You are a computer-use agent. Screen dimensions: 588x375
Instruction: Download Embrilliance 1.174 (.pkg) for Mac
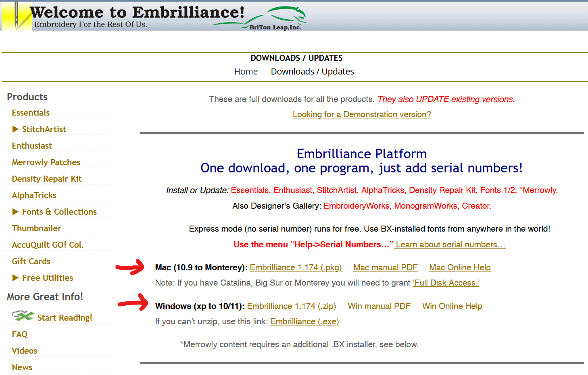296,267
